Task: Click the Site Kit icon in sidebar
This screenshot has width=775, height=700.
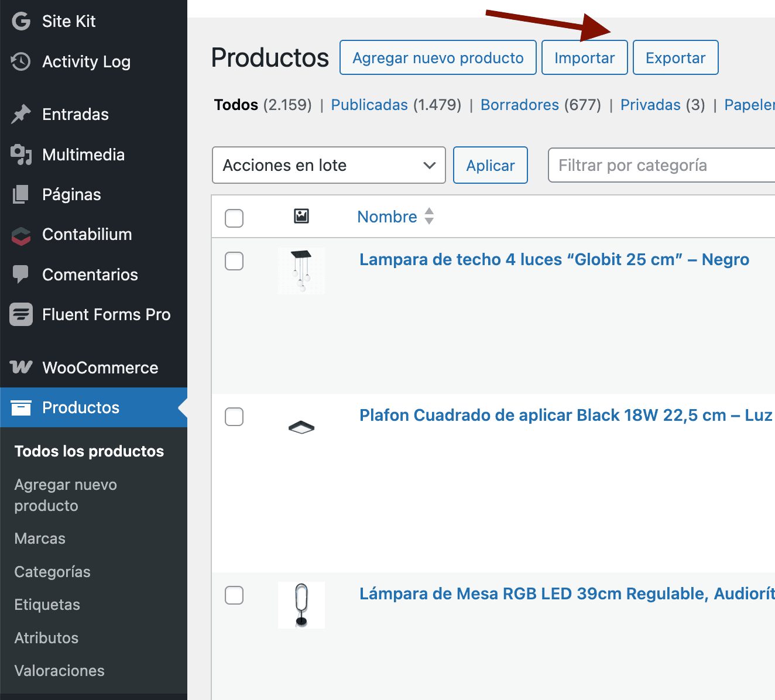Action: click(x=20, y=21)
